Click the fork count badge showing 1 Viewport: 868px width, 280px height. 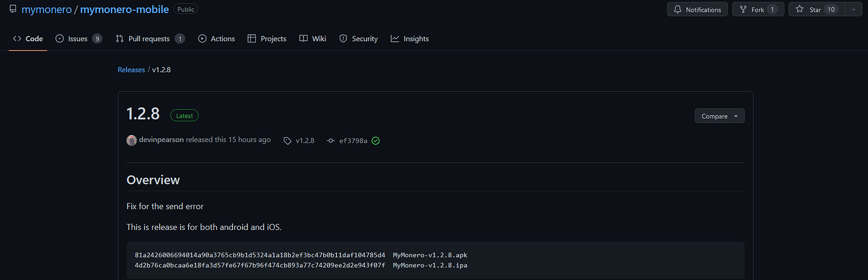pyautogui.click(x=772, y=10)
